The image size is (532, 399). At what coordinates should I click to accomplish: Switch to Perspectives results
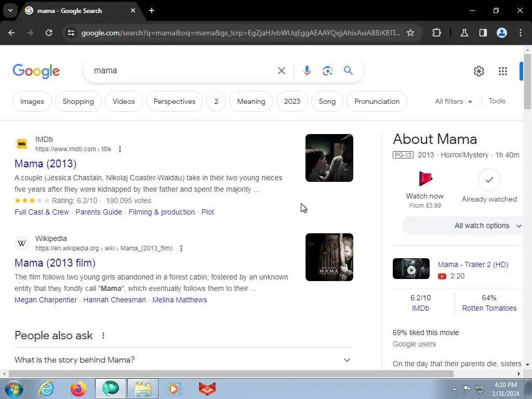(x=175, y=101)
